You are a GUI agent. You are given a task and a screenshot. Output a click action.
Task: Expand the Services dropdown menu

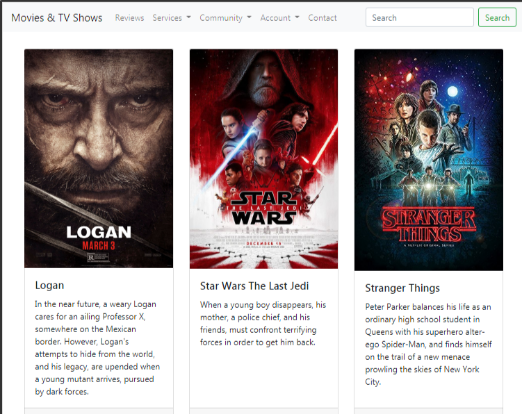(172, 18)
